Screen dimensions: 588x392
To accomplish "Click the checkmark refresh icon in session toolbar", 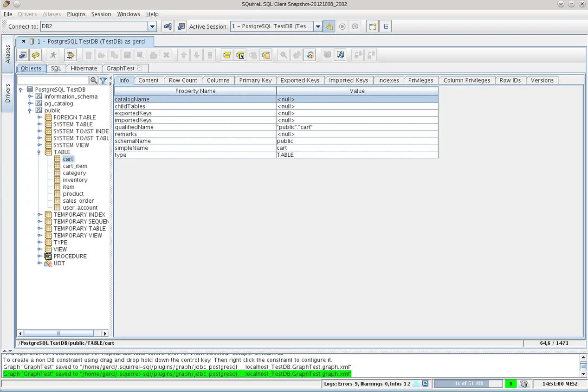I will click(x=310, y=55).
